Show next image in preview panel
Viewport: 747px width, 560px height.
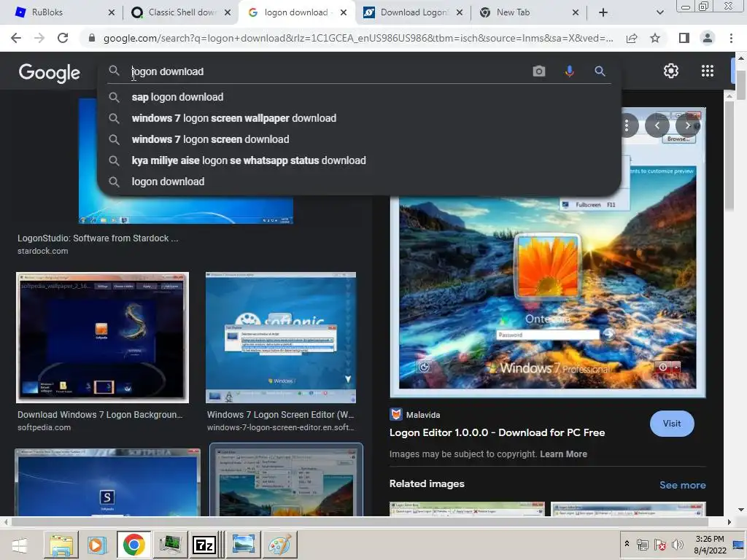(687, 125)
